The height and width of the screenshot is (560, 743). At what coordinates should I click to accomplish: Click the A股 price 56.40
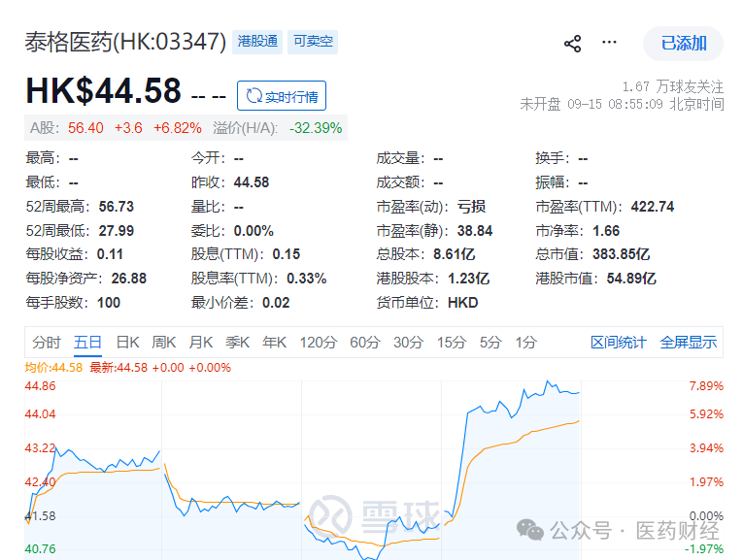coord(85,128)
